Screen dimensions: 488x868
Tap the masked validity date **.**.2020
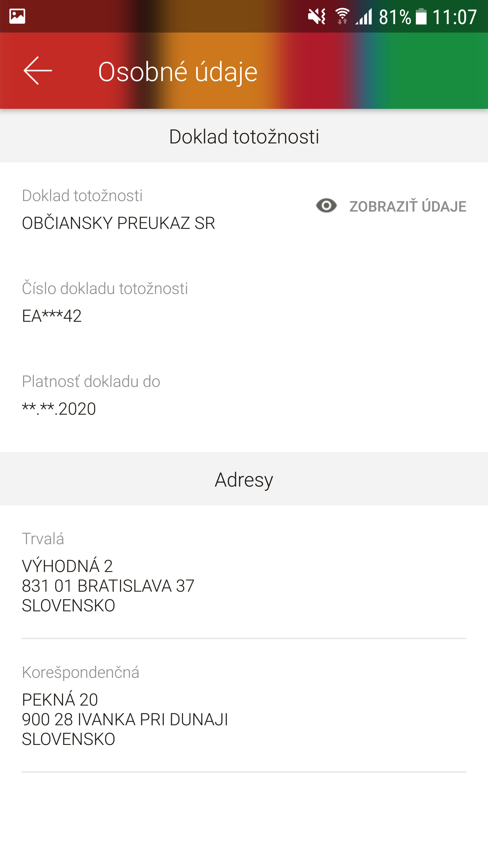pos(59,409)
